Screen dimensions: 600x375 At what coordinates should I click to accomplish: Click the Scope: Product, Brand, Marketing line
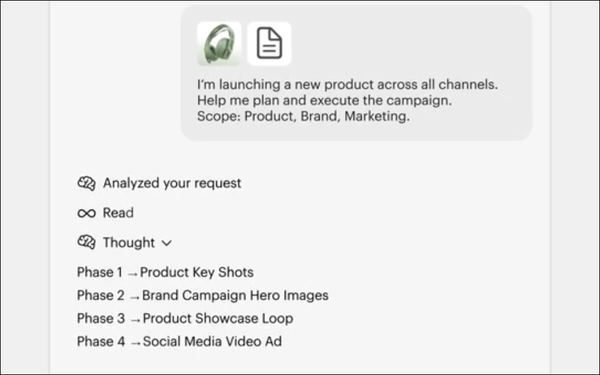[303, 116]
